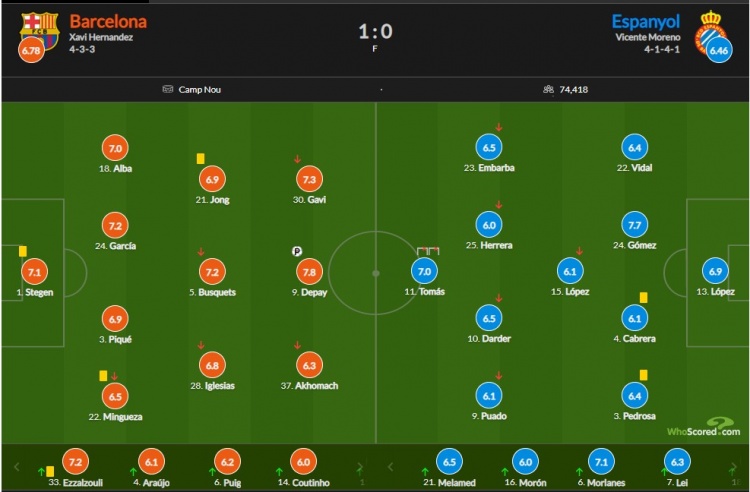Click Busquets player name label
The width and height of the screenshot is (750, 492).
pyautogui.click(x=212, y=292)
